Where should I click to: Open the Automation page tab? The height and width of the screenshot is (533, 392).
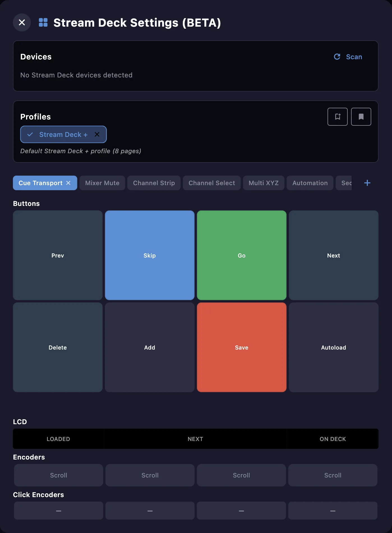tap(310, 183)
